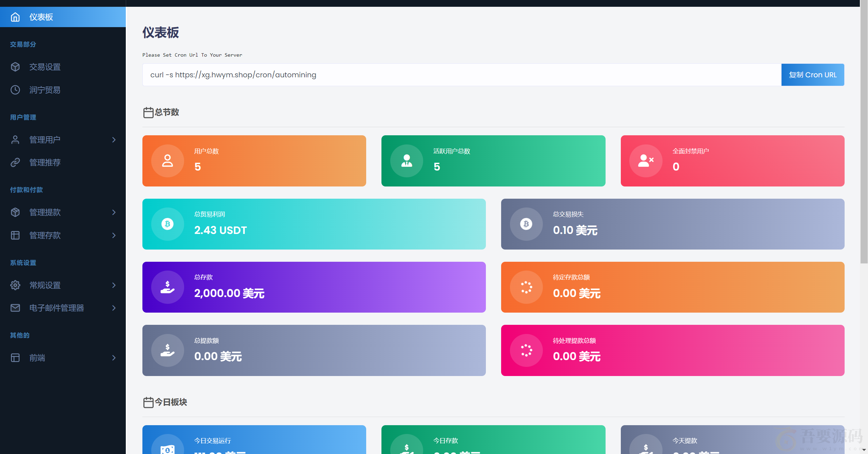Click the user icon in 用户总数 card
The height and width of the screenshot is (454, 868).
pos(167,161)
